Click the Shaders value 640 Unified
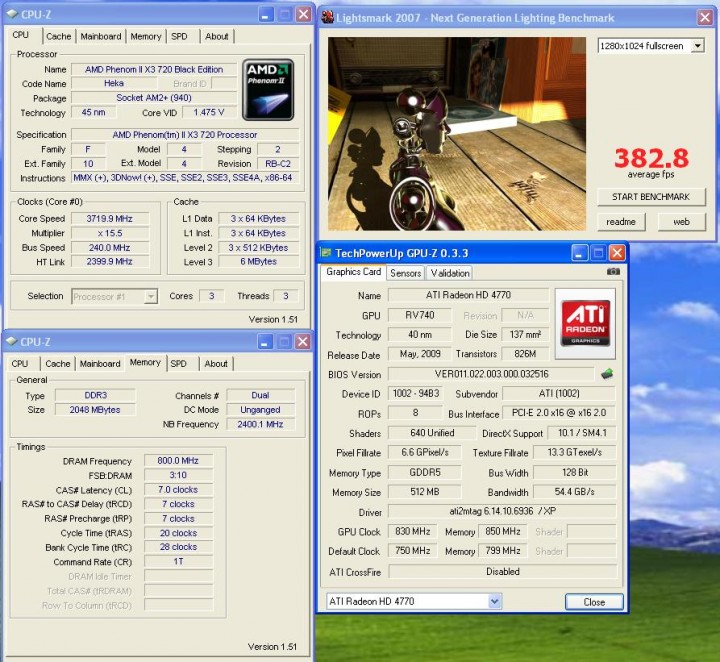Image resolution: width=720 pixels, height=662 pixels. coord(432,433)
